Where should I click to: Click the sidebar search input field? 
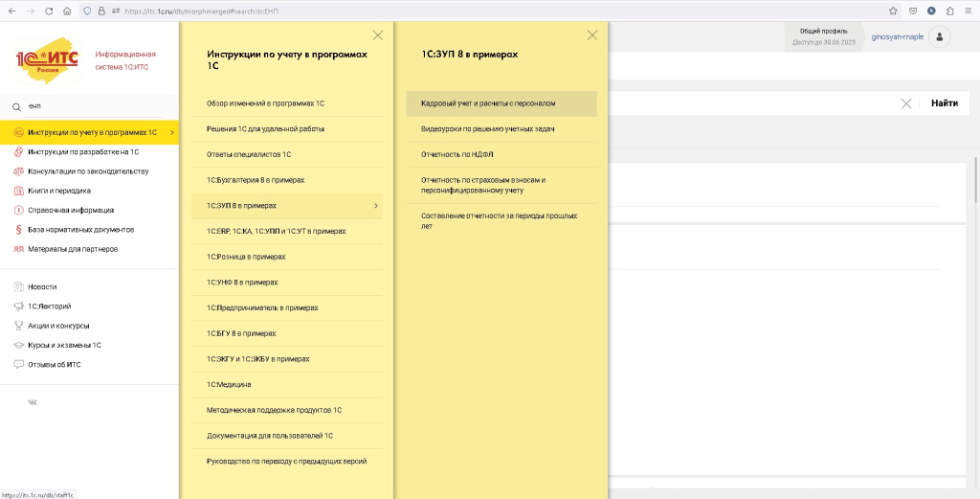coord(96,106)
